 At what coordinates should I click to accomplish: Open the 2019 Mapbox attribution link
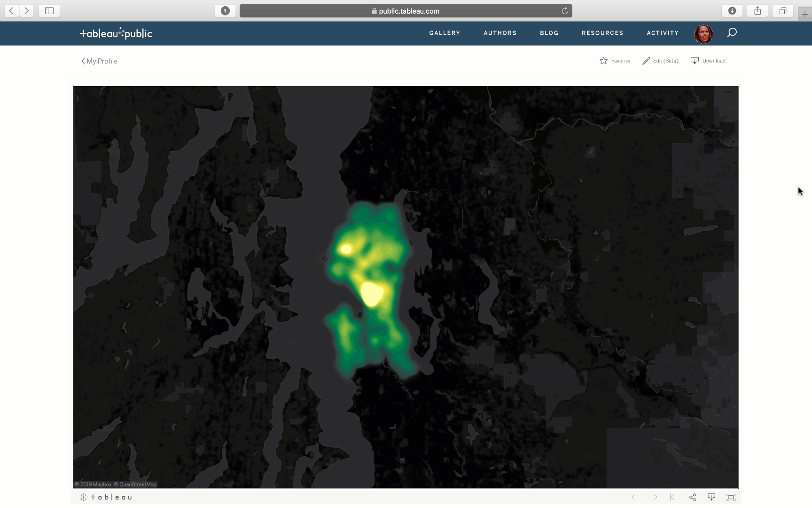point(93,484)
